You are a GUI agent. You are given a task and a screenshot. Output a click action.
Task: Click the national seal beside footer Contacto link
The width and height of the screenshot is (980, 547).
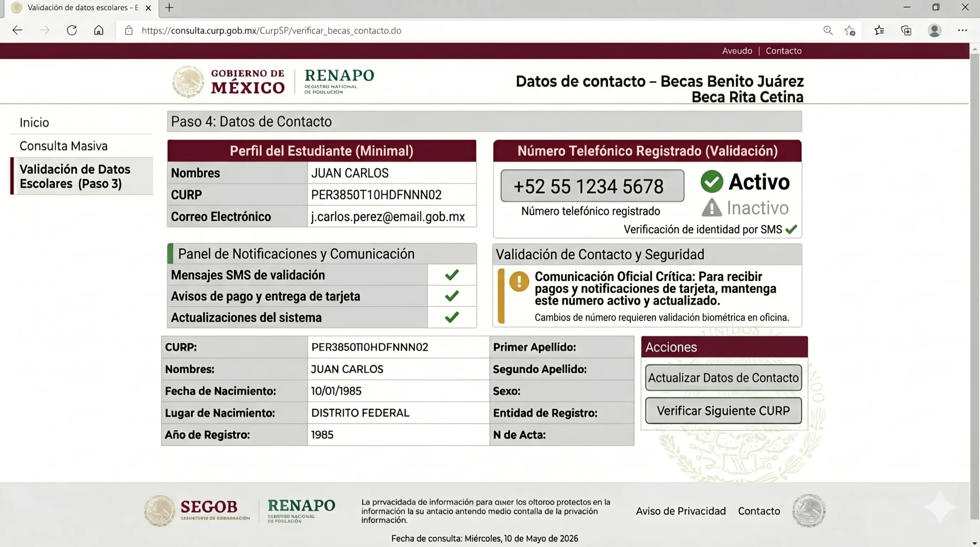[x=808, y=511]
